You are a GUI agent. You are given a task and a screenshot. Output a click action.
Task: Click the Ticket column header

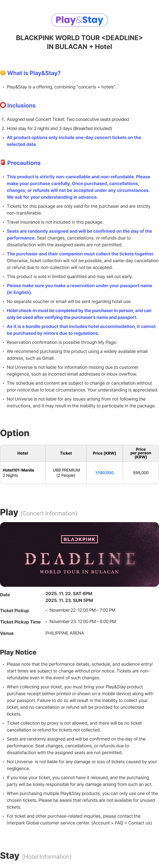tap(66, 453)
